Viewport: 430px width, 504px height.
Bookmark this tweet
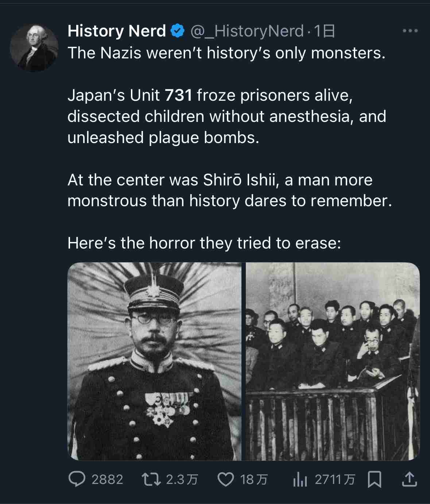coord(375,480)
